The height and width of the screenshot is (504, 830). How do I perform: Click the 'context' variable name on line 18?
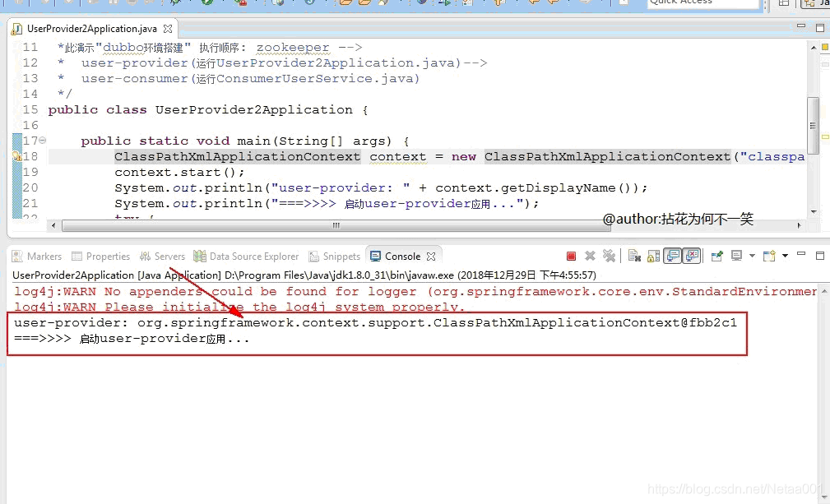point(397,157)
